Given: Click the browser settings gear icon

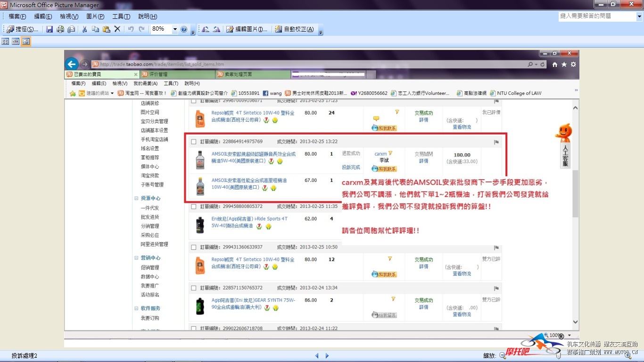Looking at the screenshot, I should pos(573,64).
